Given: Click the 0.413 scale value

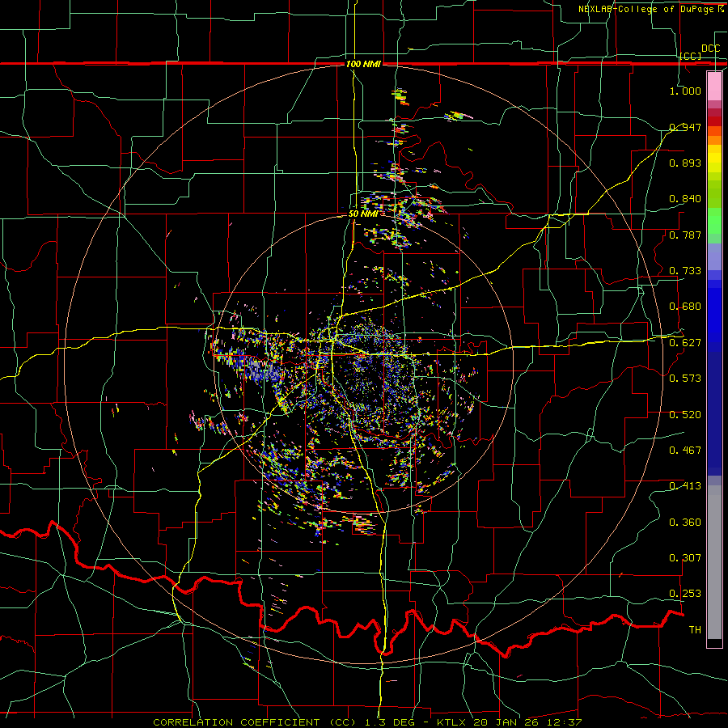Looking at the screenshot, I should (685, 486).
